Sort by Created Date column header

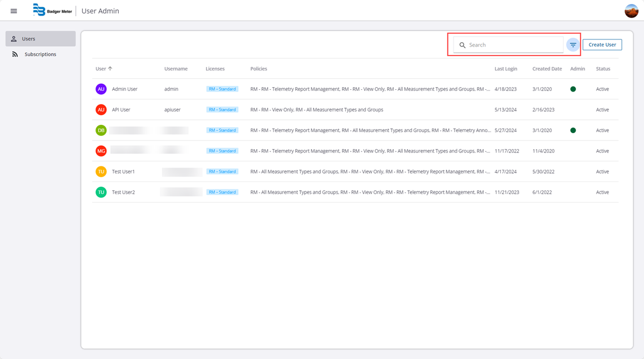tap(547, 69)
